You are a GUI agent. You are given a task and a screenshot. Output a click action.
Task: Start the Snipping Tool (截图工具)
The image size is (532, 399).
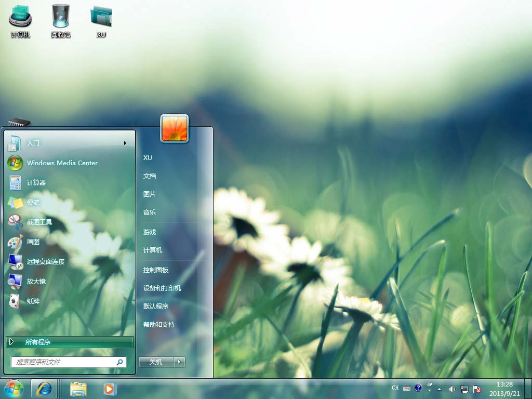(39, 222)
